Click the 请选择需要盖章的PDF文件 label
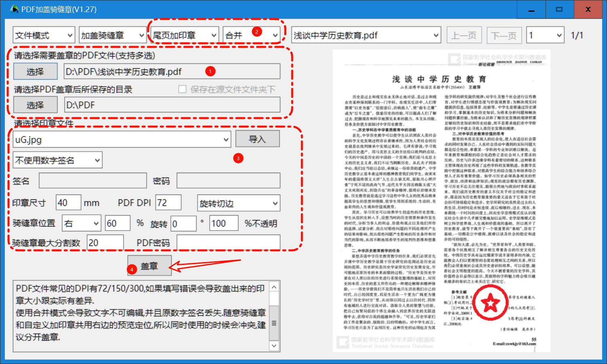Screen dimensions: 607x364 point(85,55)
